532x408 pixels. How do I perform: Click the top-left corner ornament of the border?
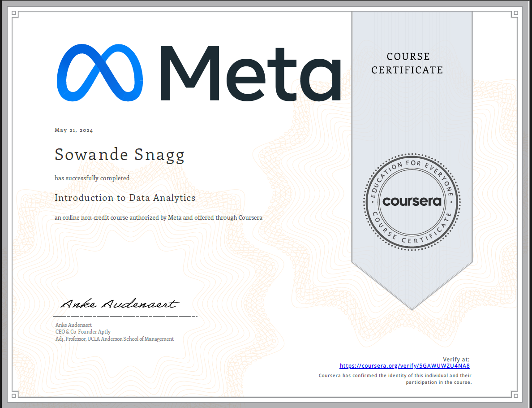coord(14,14)
